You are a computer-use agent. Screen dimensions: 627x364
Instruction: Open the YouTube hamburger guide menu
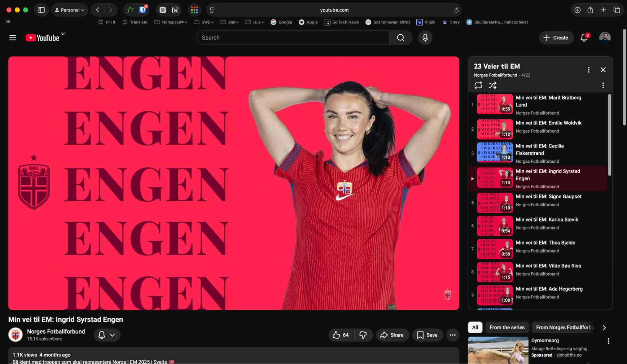point(13,38)
